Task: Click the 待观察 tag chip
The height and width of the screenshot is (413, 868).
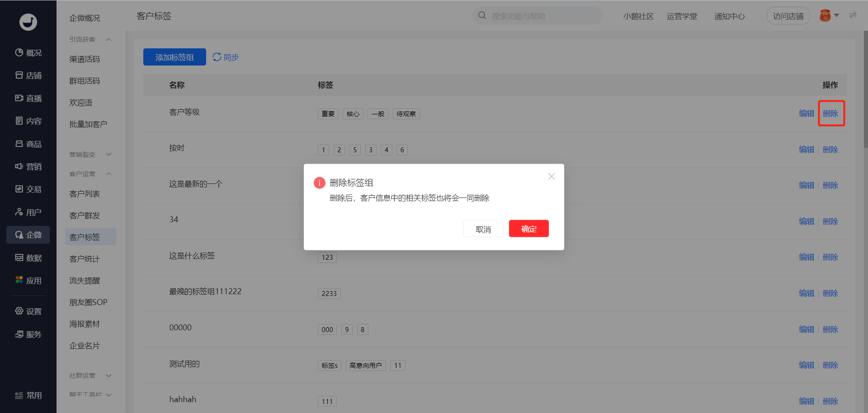Action: 406,114
